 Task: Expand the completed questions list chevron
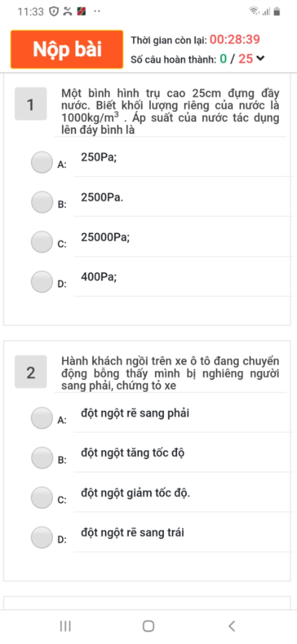[x=260, y=58]
